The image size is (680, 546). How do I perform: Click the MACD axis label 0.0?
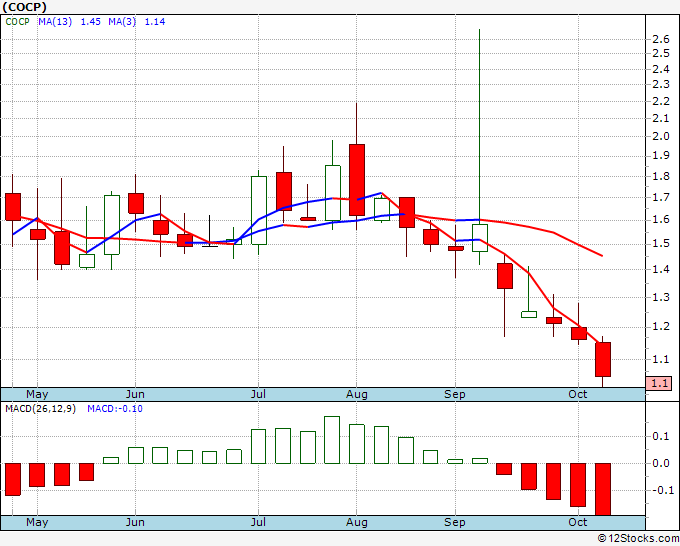tap(660, 463)
